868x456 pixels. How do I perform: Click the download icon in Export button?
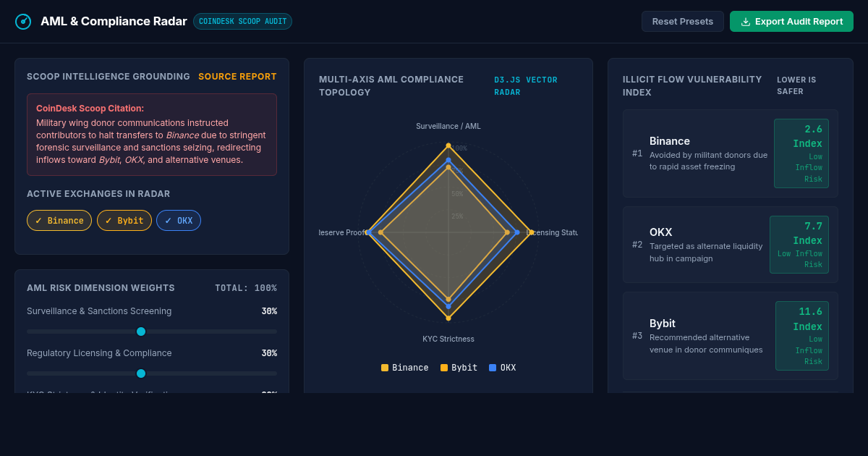coord(746,22)
